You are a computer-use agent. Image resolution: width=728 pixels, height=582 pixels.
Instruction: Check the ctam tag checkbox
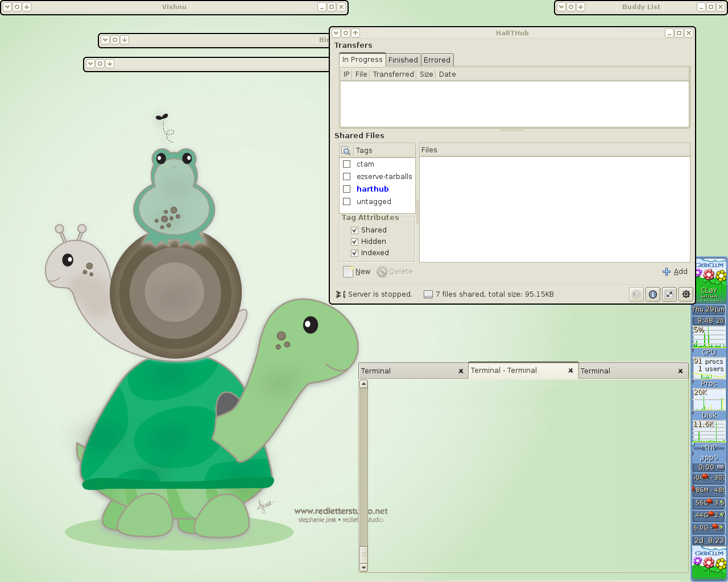coord(347,164)
